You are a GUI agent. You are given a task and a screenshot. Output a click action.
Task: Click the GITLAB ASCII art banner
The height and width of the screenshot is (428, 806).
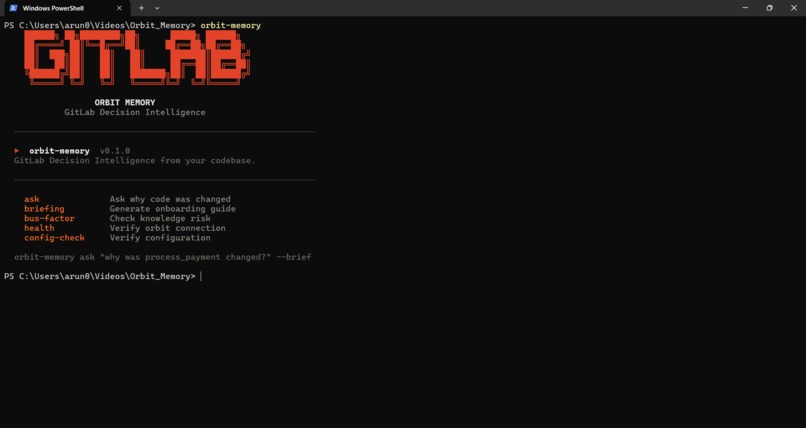point(137,57)
